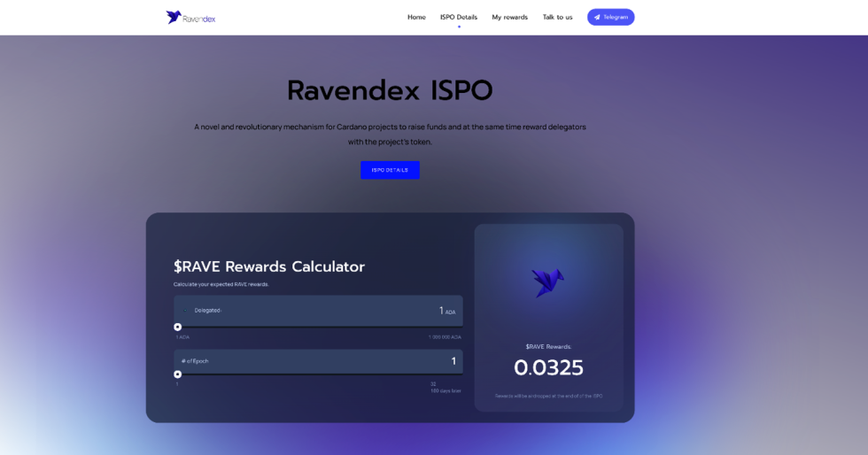
Task: Open the My rewards page
Action: (509, 17)
